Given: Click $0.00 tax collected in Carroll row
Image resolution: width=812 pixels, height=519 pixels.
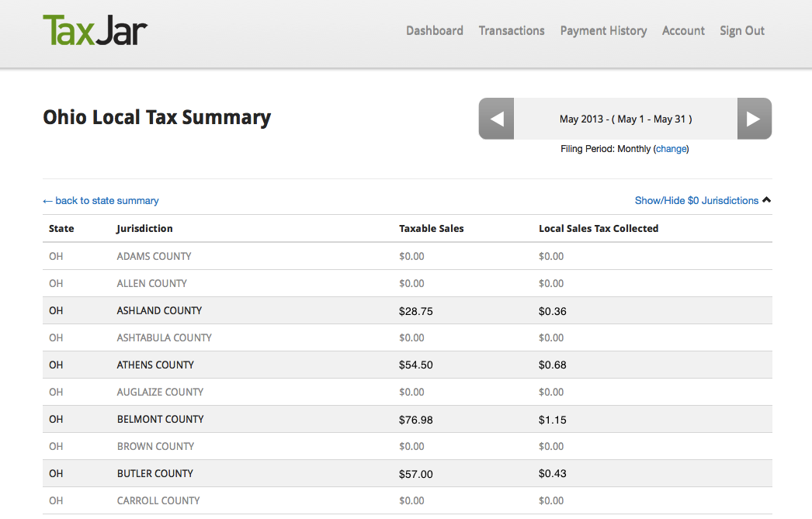Looking at the screenshot, I should coord(551,501).
